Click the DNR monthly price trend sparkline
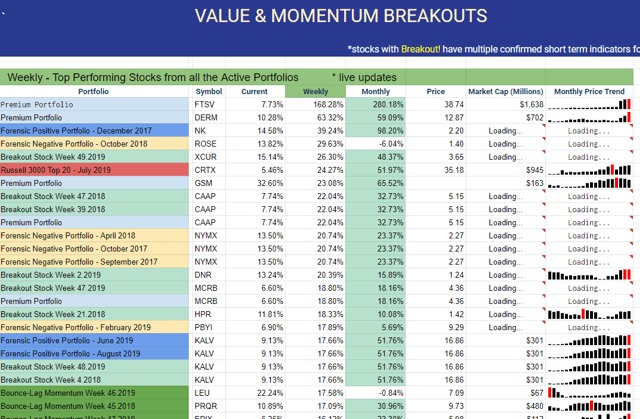Viewport: 640px width, 419px height. (589, 275)
